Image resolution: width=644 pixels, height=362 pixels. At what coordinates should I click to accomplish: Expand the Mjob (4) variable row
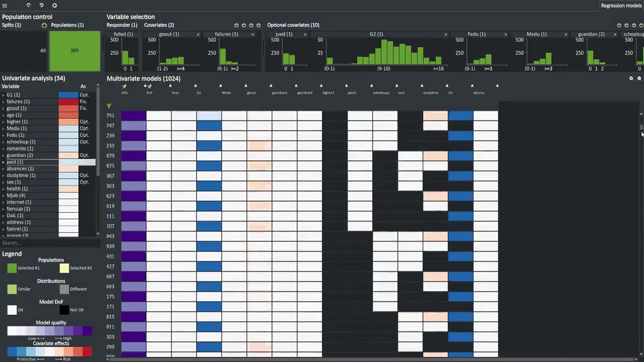click(x=3, y=195)
